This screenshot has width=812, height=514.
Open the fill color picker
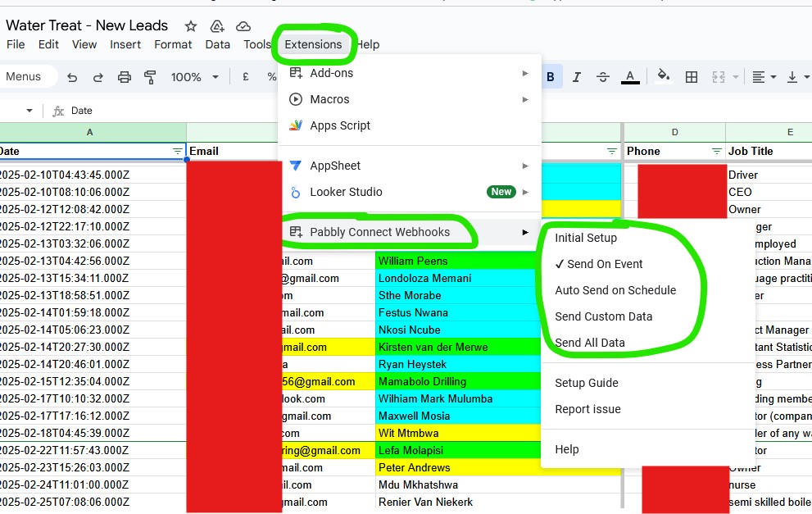[x=664, y=76]
